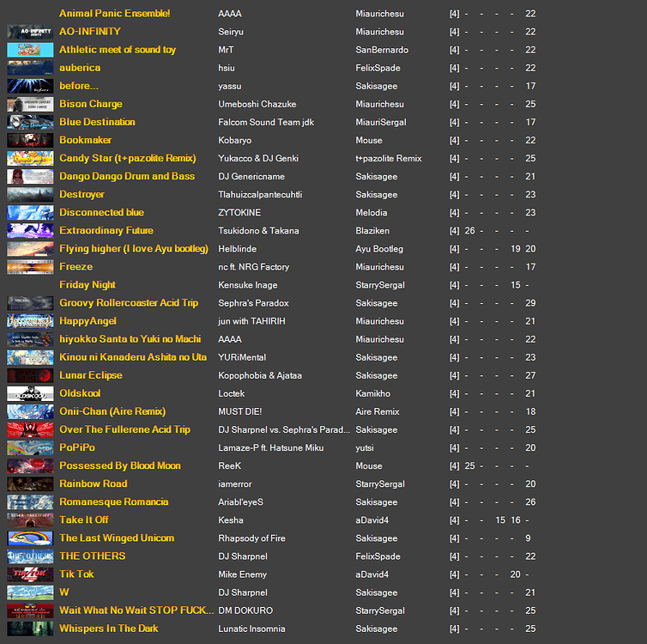647x644 pixels.
Task: Click stepper name yutsi
Action: click(365, 448)
